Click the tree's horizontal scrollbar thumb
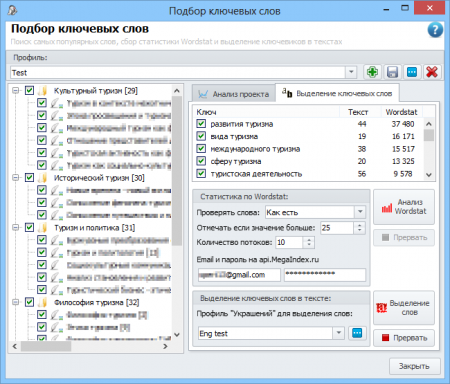Viewport: 450px width, 384px height. pos(46,346)
